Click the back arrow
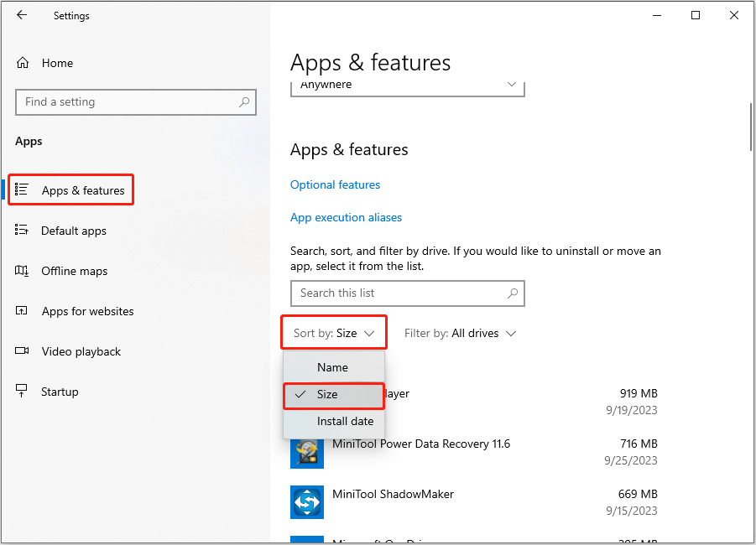 (x=22, y=14)
